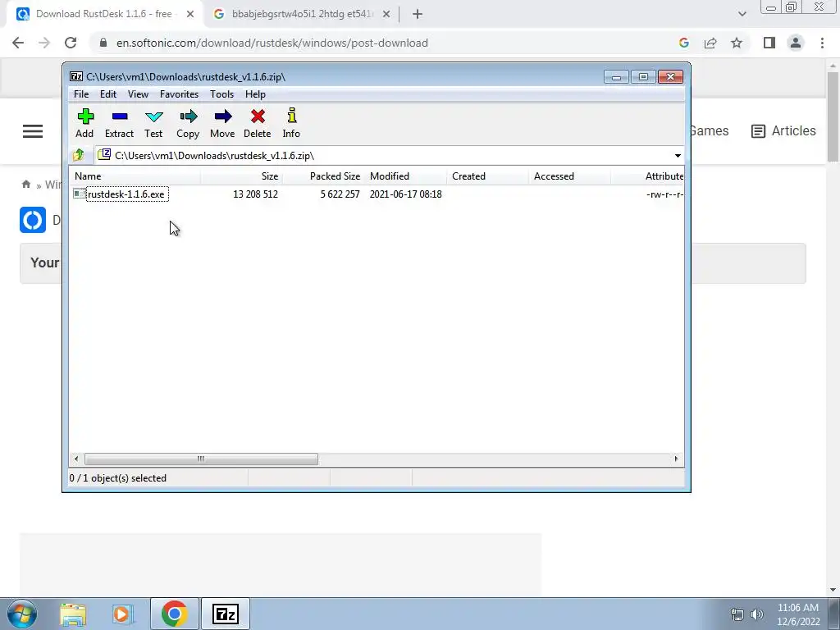The image size is (840, 630).
Task: Click the Chrome address bar URL
Action: click(272, 43)
